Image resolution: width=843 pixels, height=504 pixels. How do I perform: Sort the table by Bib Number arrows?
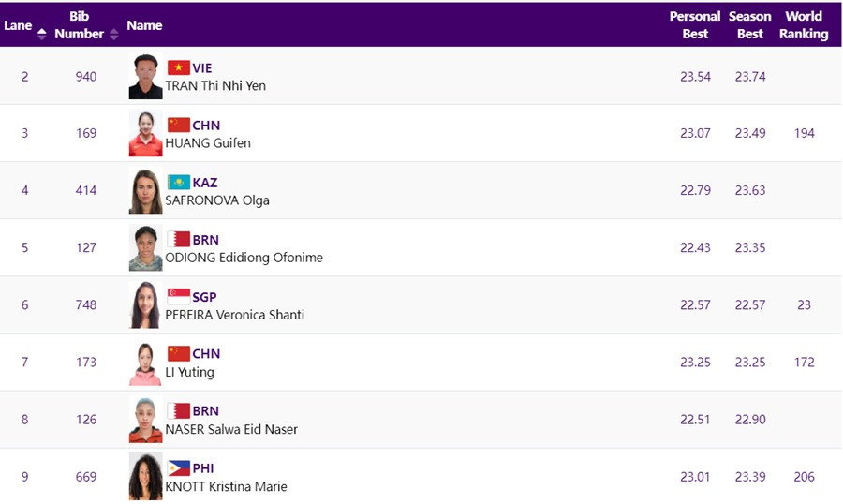tap(114, 34)
